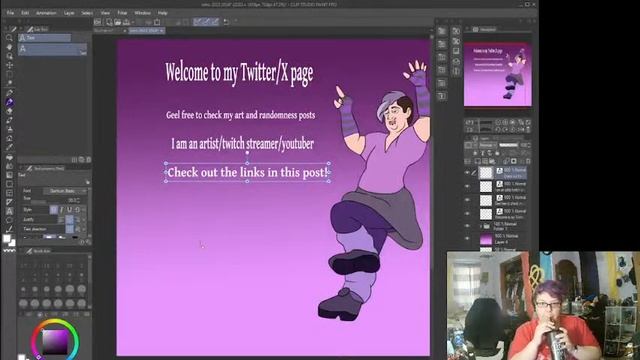Click the New document icon
The image size is (640, 360).
click(109, 22)
